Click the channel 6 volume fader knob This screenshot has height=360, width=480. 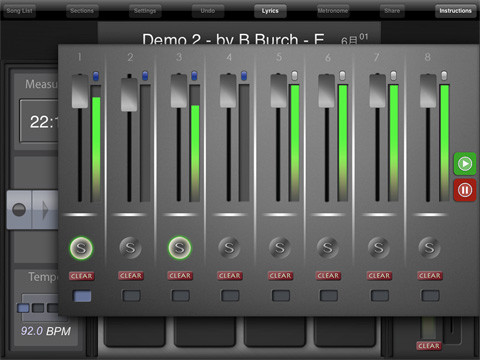tap(327, 91)
